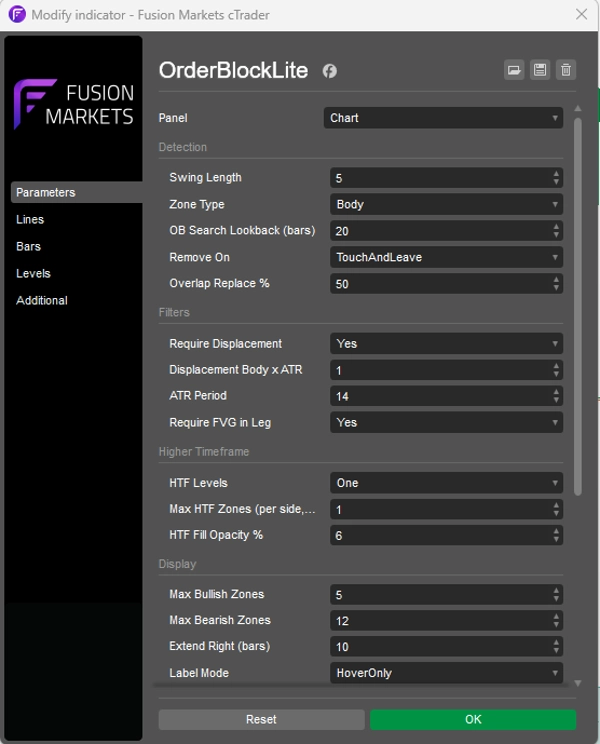Screen dimensions: 600x744
Task: Switch to the Additional tab
Action: coord(42,300)
